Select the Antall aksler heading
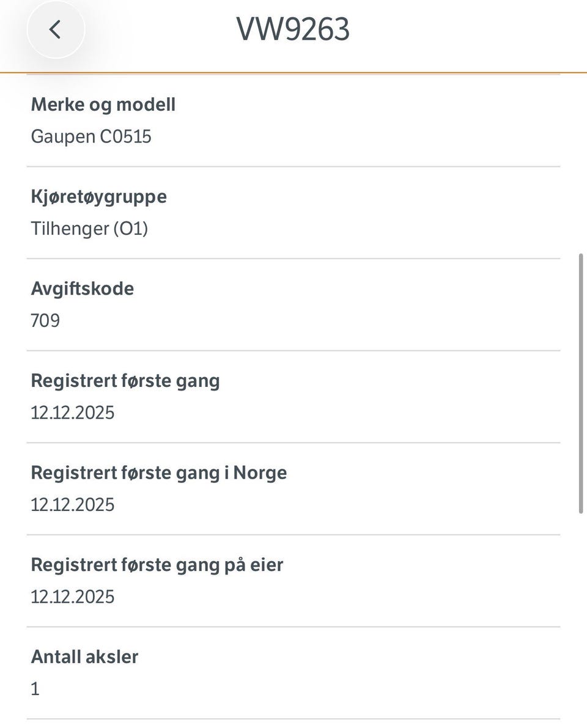The height and width of the screenshot is (728, 587). [84, 656]
